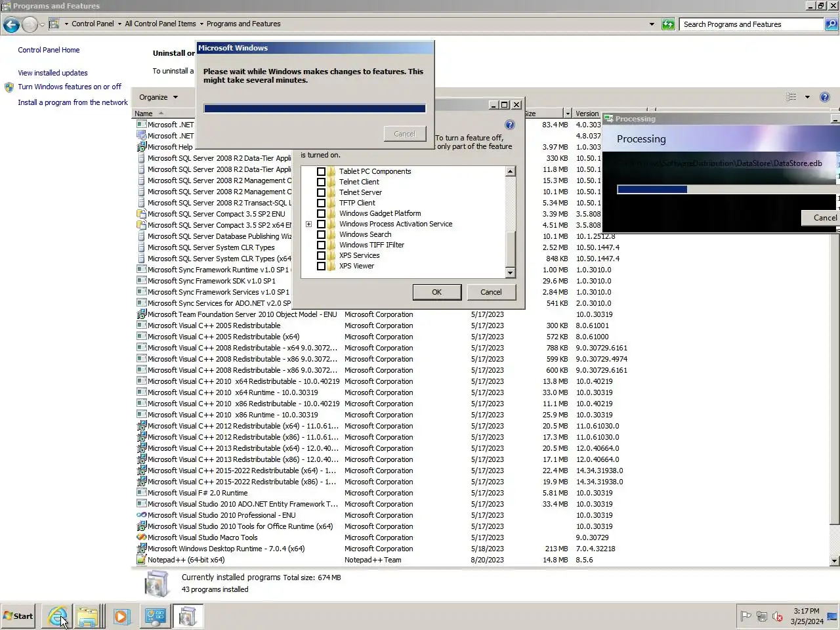
Task: Sort by the Version column header
Action: pyautogui.click(x=587, y=114)
